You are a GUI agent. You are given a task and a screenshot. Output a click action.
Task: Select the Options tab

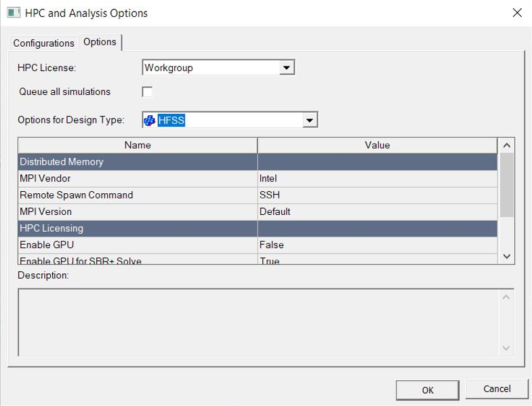pyautogui.click(x=100, y=42)
